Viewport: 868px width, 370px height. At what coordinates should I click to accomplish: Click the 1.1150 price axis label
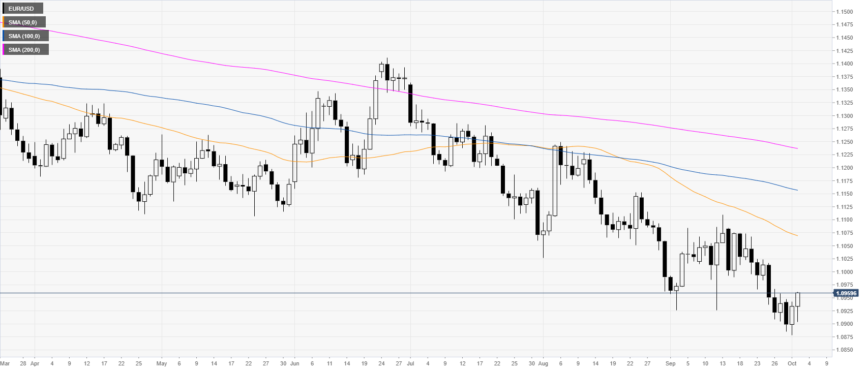pyautogui.click(x=845, y=194)
